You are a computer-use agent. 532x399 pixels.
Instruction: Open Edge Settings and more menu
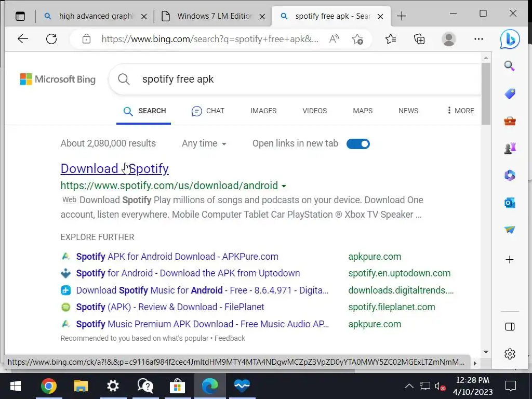point(478,39)
